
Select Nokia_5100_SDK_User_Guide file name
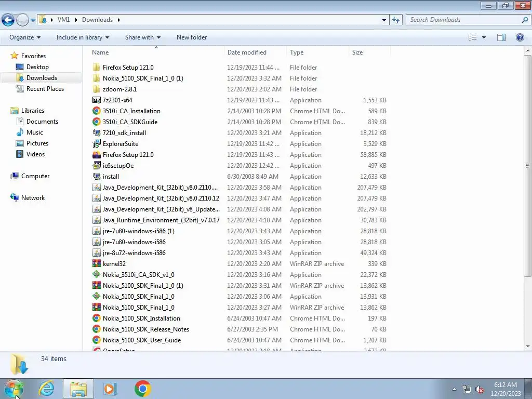[142, 340]
